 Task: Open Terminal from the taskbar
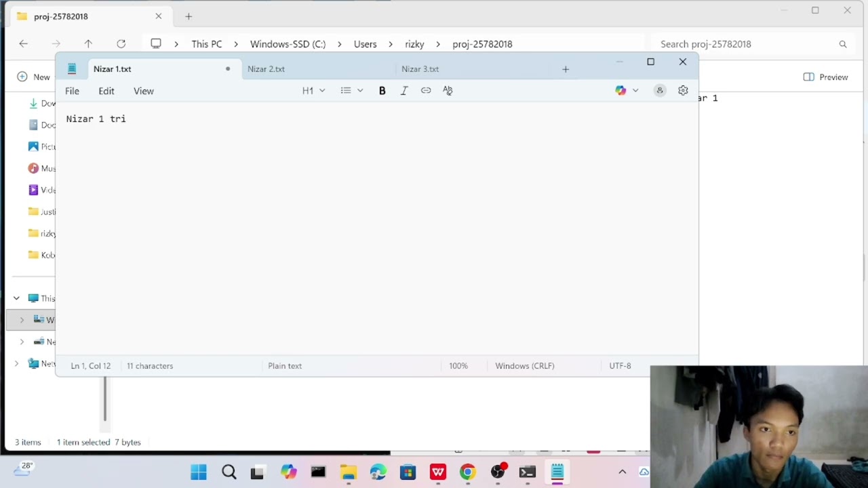click(x=528, y=472)
